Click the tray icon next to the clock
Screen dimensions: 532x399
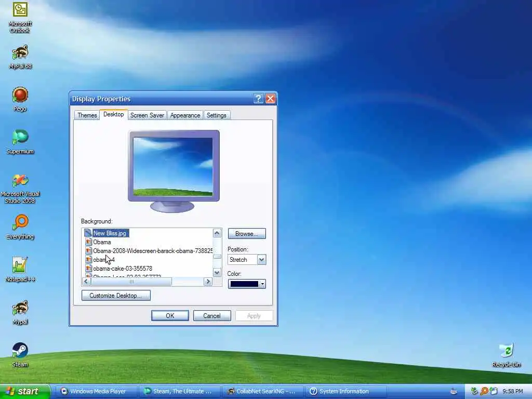tap(494, 391)
